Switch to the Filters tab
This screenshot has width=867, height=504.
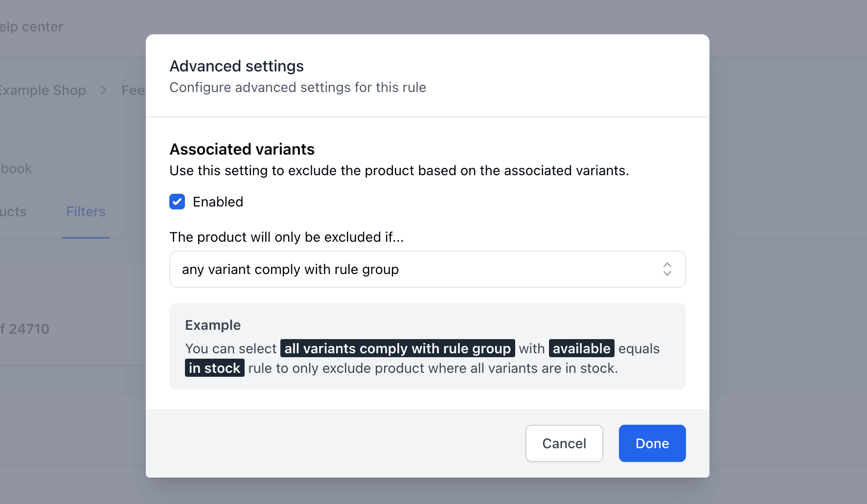86,212
